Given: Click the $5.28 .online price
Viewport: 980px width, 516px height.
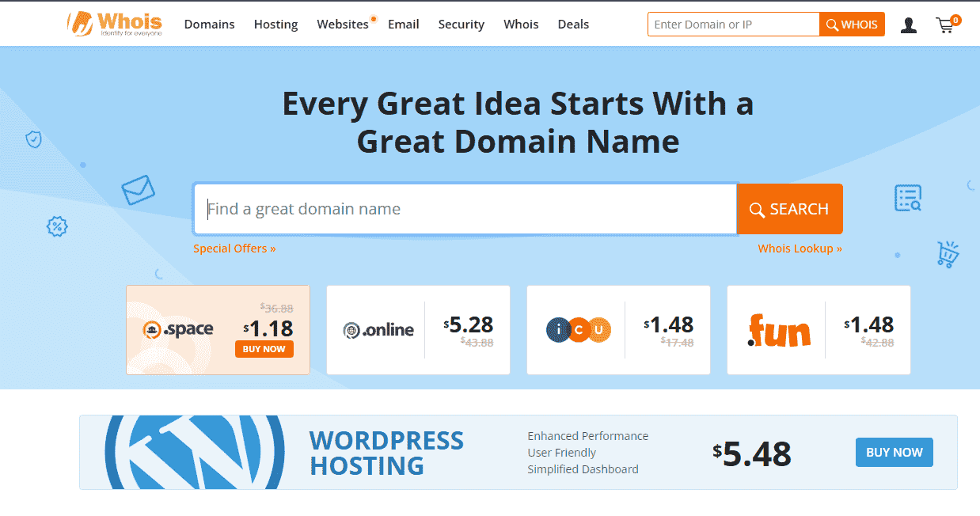Looking at the screenshot, I should point(469,324).
